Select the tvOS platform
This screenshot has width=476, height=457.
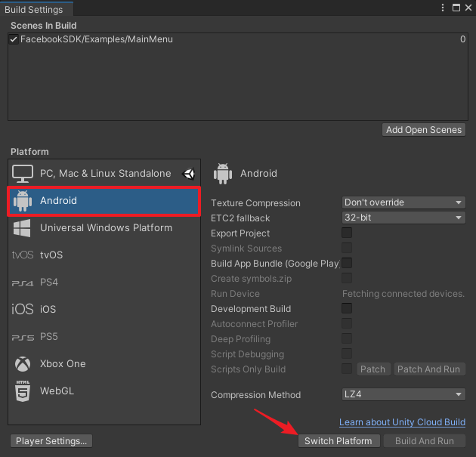pos(104,255)
